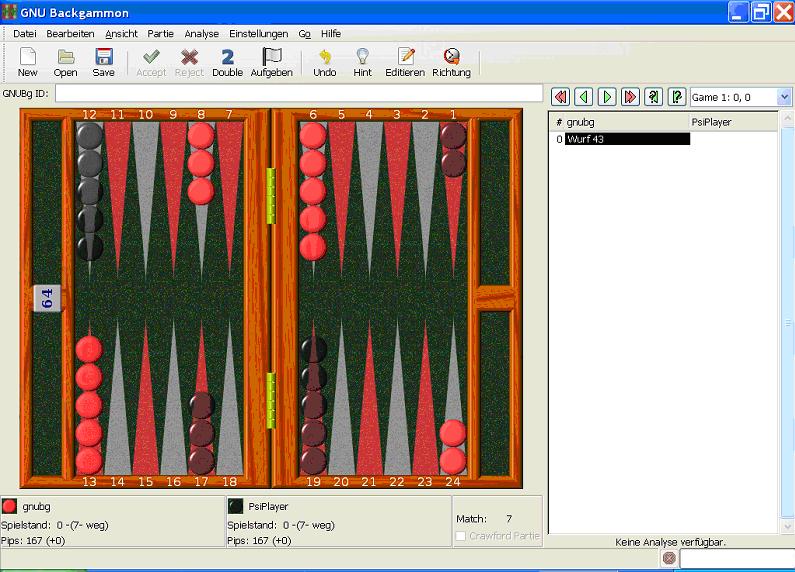Click the upper right bear-off tray

point(494,202)
